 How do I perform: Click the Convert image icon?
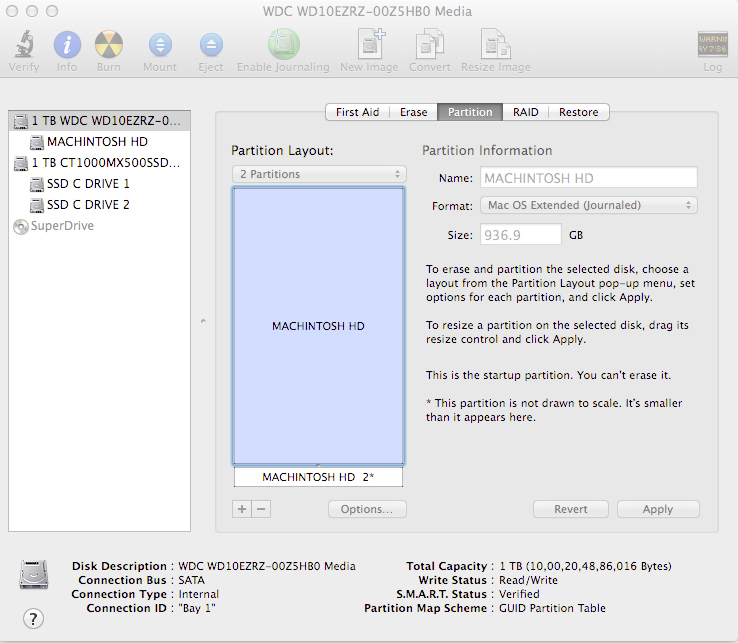click(430, 44)
